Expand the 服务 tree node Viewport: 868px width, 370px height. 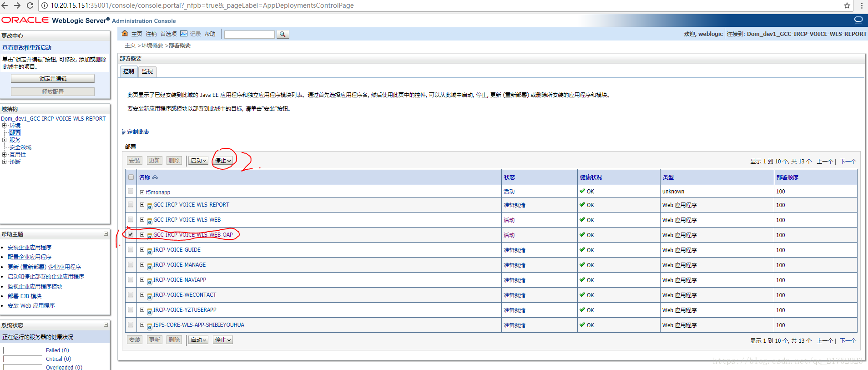(x=4, y=140)
